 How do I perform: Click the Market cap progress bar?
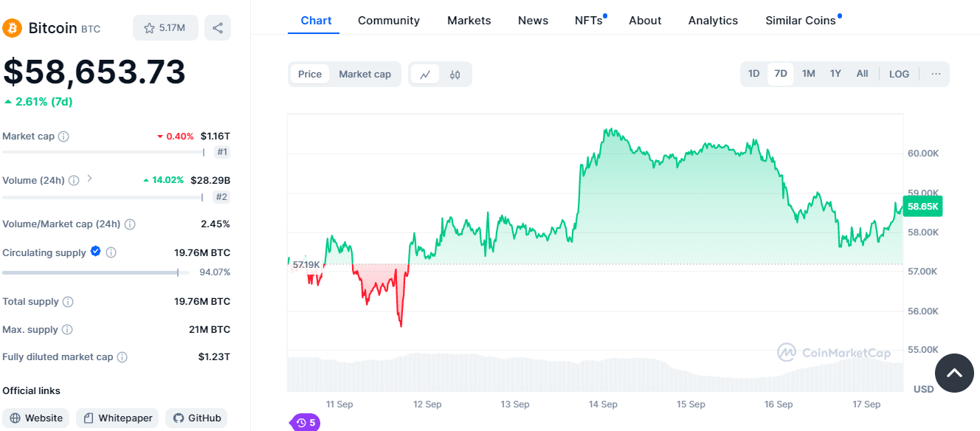point(103,152)
